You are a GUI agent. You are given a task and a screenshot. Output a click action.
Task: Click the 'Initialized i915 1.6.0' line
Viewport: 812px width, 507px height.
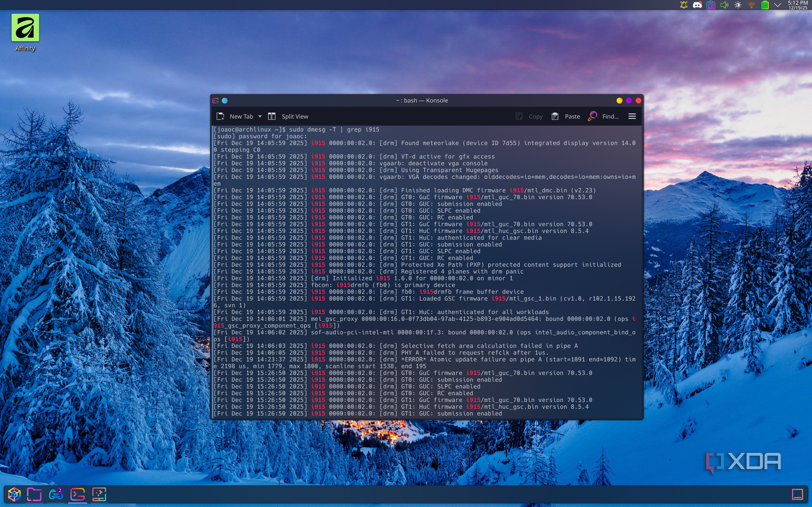pos(363,278)
